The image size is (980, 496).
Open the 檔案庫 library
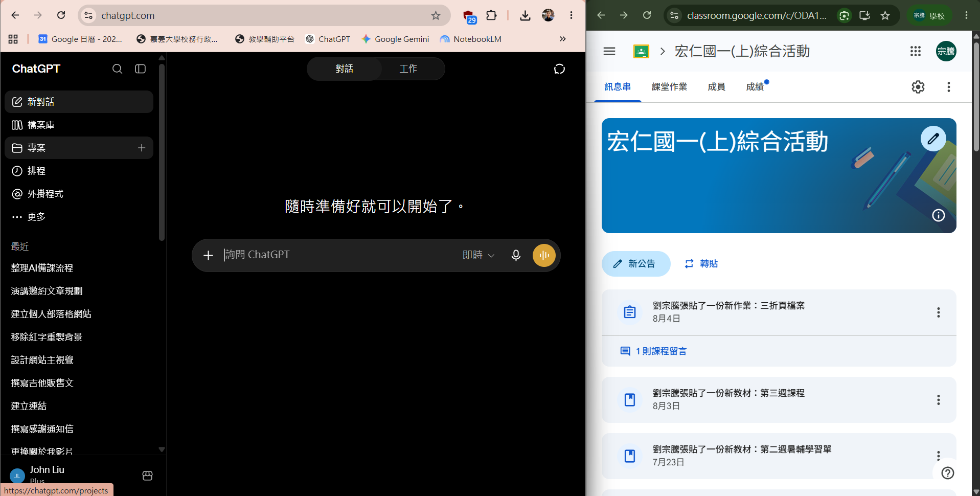pos(79,125)
